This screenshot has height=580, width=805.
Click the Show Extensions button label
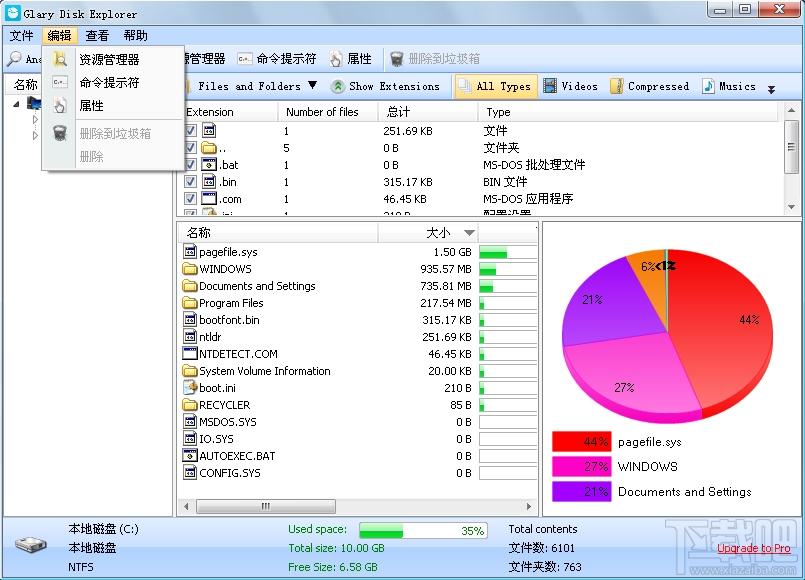(x=394, y=86)
